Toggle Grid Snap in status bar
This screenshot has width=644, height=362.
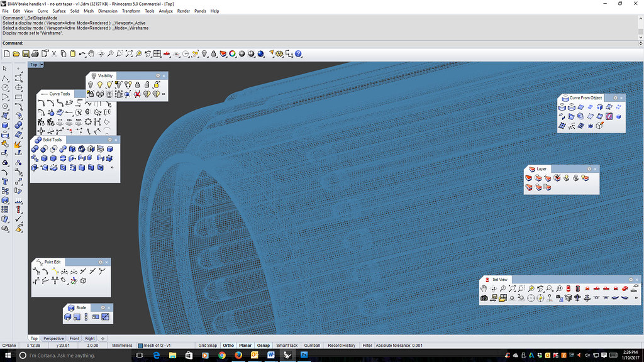coord(208,345)
